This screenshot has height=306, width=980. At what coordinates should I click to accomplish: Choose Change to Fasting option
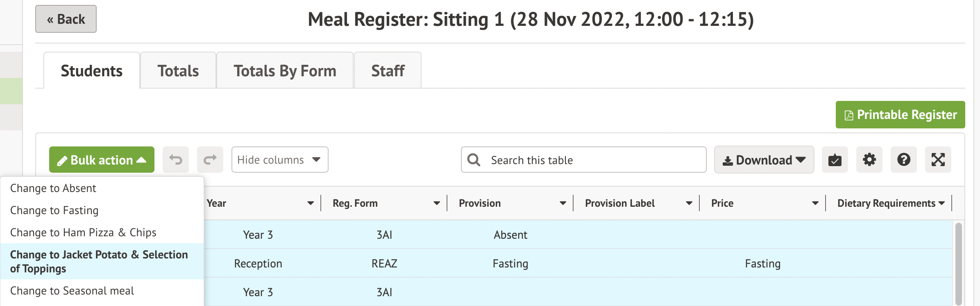click(54, 210)
